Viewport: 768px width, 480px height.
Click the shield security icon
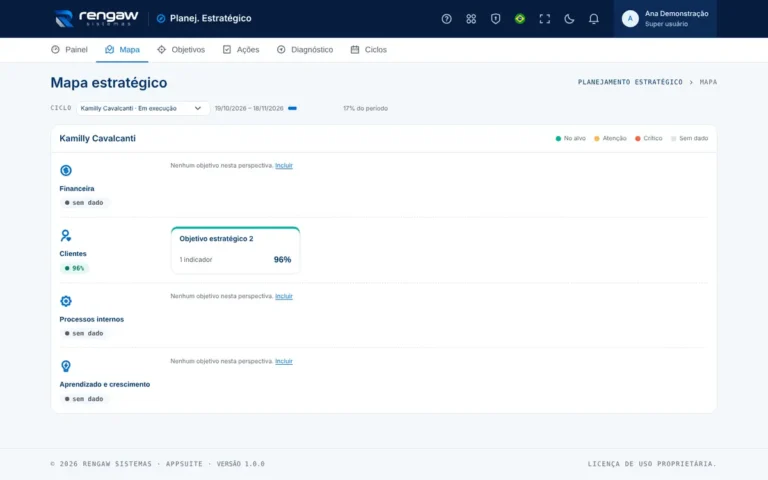click(495, 19)
